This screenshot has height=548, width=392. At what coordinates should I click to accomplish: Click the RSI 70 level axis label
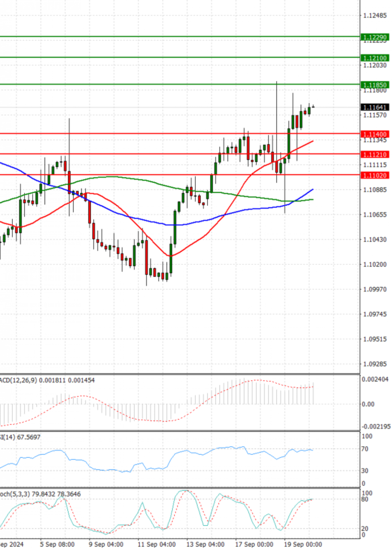click(365, 449)
